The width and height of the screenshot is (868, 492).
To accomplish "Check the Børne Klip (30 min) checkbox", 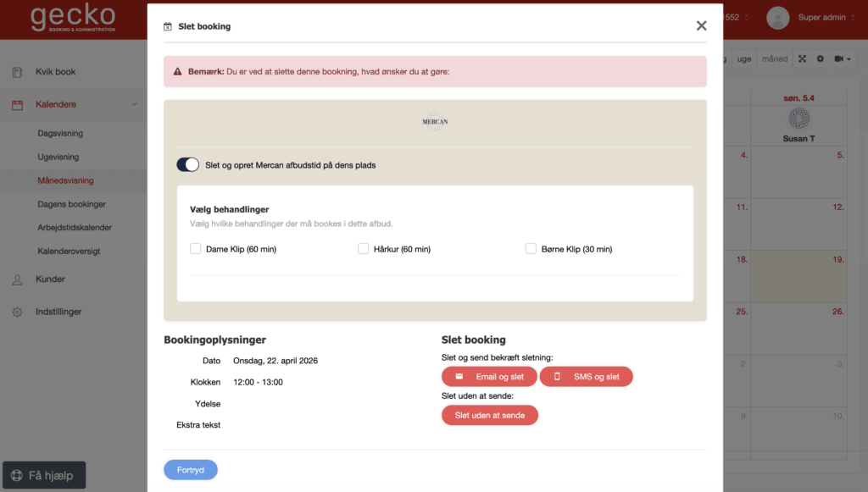I will [531, 249].
